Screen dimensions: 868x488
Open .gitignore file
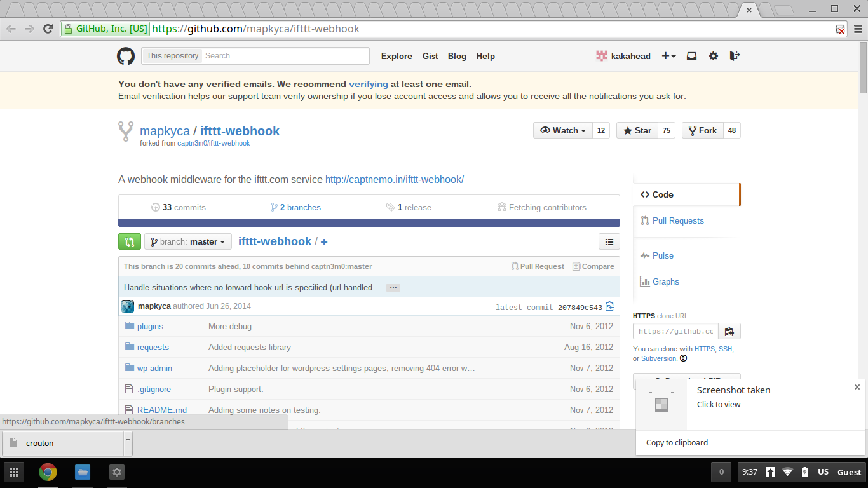(x=154, y=390)
